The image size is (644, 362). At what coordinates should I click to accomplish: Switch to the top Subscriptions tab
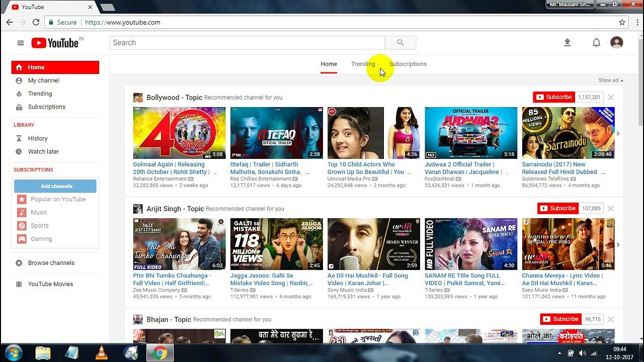tap(408, 64)
